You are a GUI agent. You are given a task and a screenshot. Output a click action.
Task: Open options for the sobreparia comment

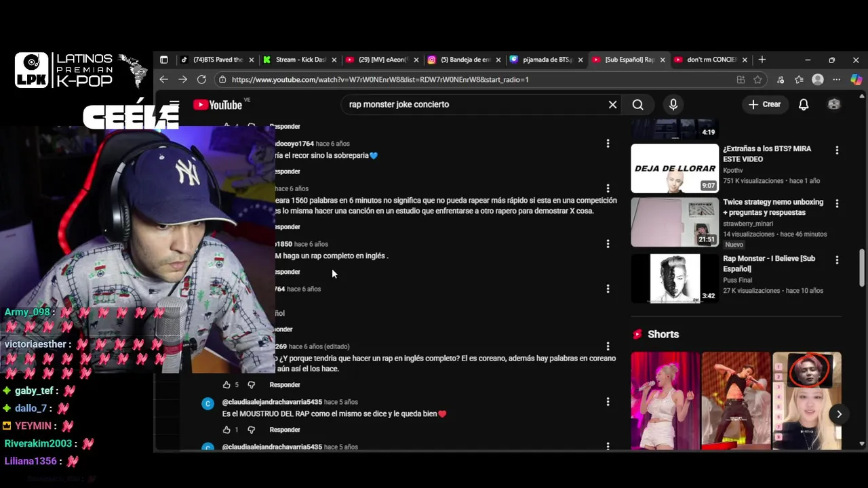click(608, 144)
